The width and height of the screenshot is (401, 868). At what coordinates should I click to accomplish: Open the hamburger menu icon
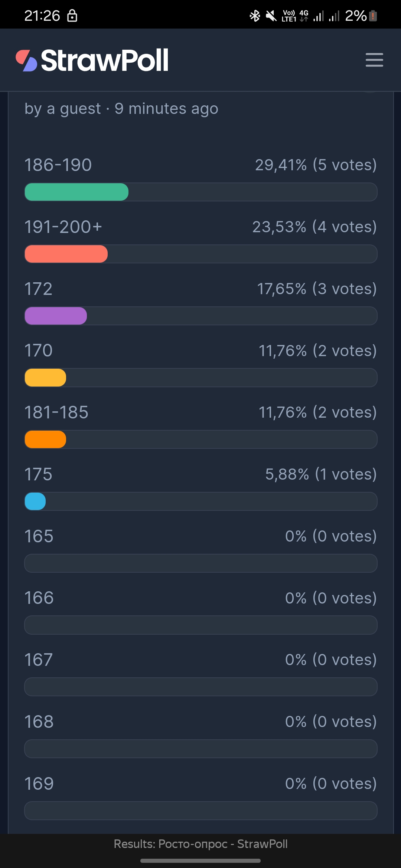pyautogui.click(x=374, y=60)
